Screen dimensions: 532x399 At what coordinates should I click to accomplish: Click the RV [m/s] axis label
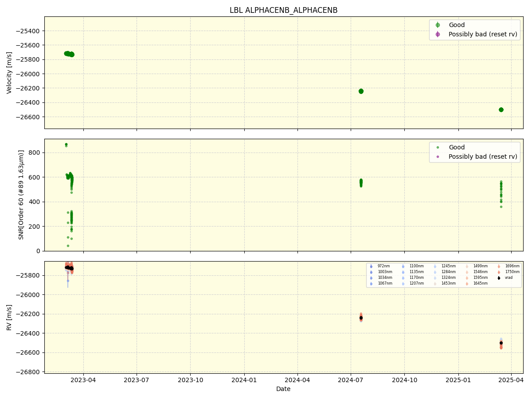click(9, 317)
